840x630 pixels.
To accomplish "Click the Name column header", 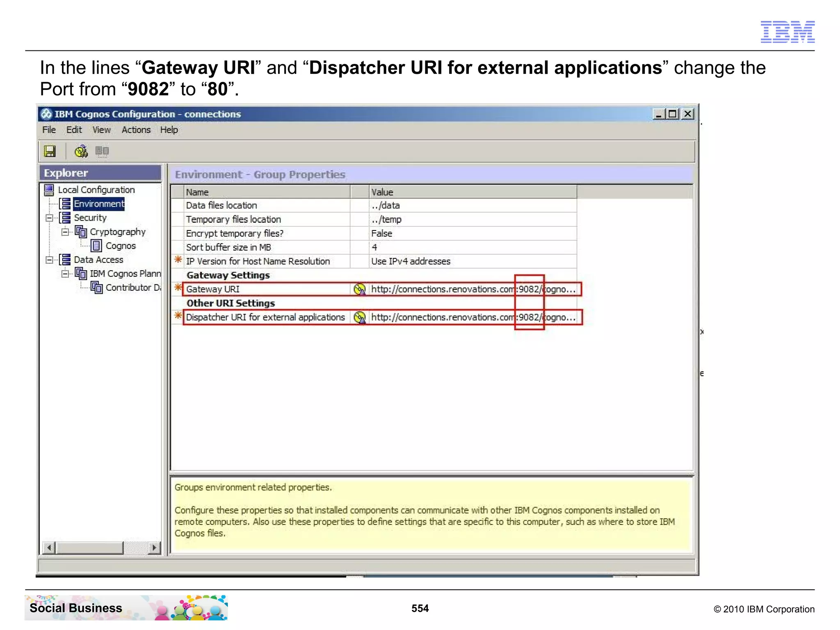I will pyautogui.click(x=267, y=192).
